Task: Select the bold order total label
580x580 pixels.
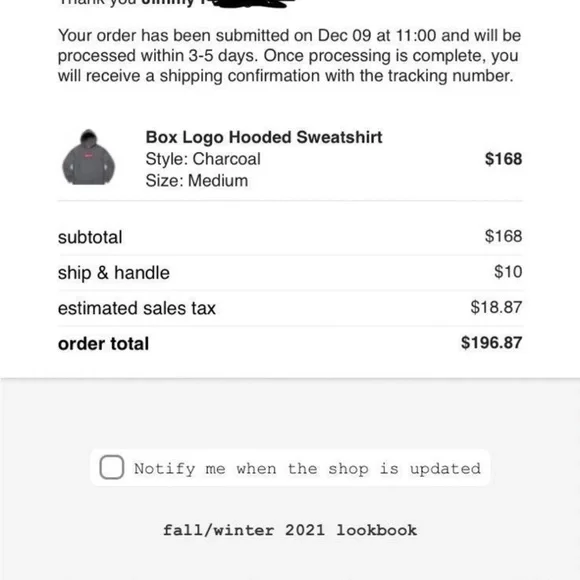Action: (x=104, y=344)
